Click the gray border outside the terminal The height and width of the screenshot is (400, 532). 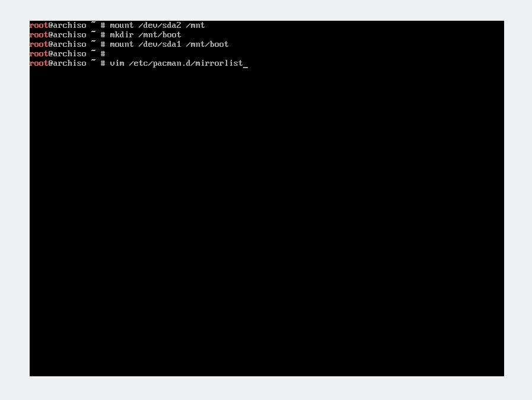tap(266, 388)
